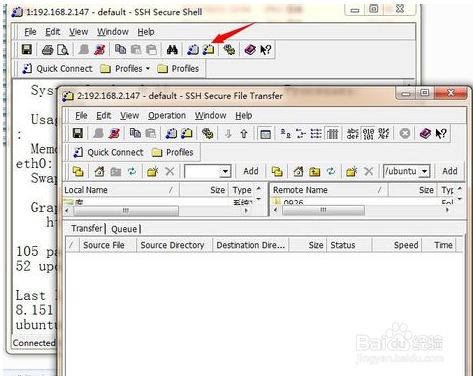Click Context Help arrow icon in File Transfer

441,134
